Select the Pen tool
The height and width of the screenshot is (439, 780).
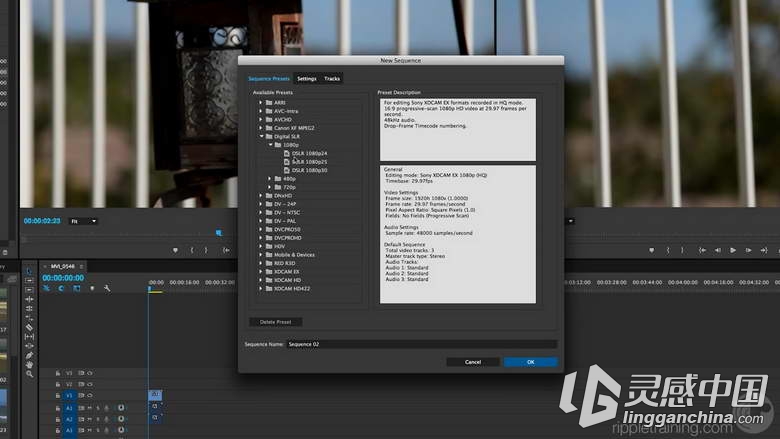tap(29, 355)
